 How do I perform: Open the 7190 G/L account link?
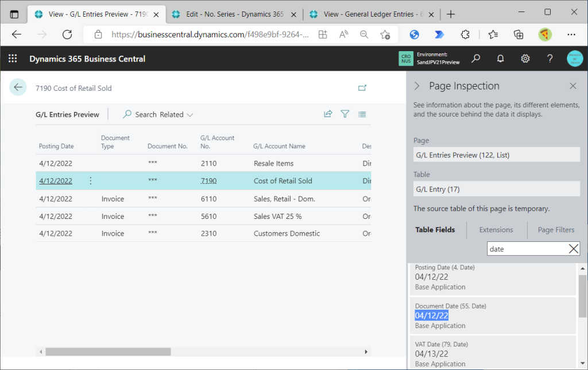tap(208, 180)
